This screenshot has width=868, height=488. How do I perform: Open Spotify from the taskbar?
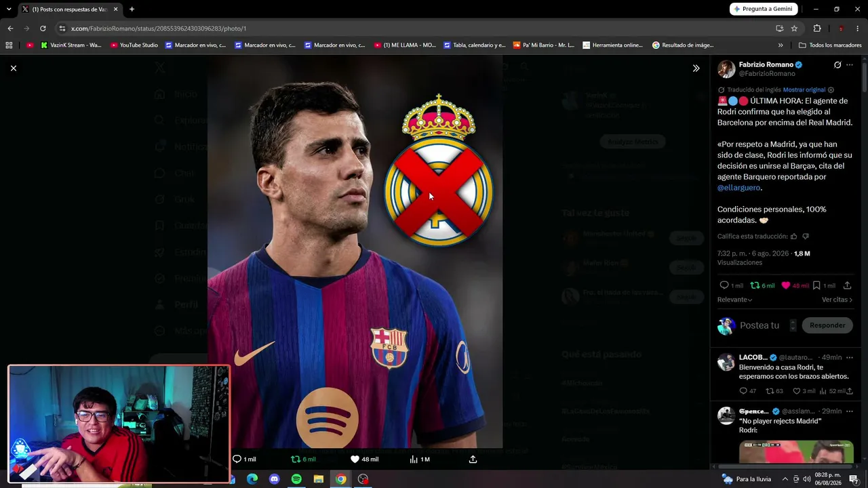coord(296,479)
